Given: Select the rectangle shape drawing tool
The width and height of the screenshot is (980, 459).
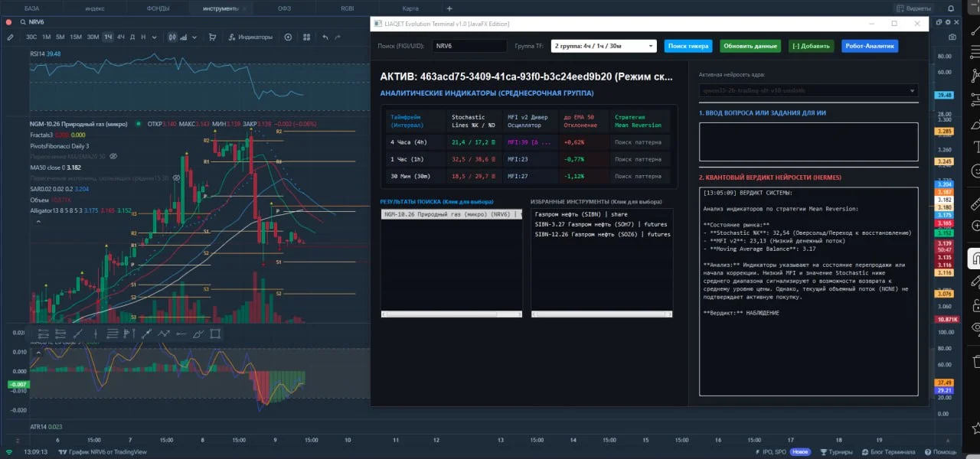Looking at the screenshot, I should [x=215, y=334].
